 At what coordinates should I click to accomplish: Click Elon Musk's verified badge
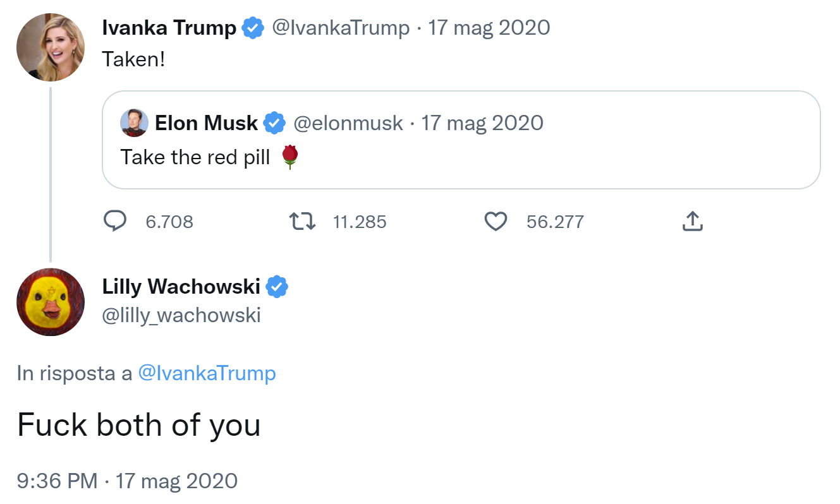coord(274,123)
